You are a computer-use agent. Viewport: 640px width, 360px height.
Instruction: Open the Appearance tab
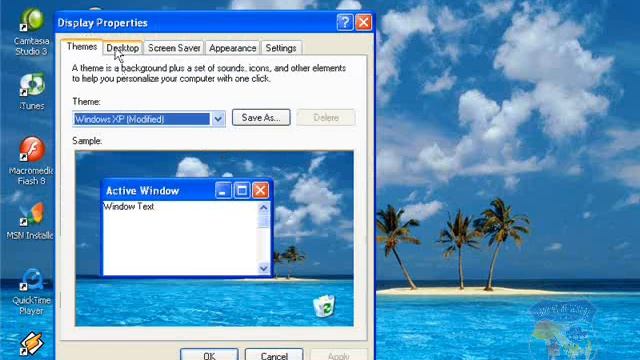(233, 48)
